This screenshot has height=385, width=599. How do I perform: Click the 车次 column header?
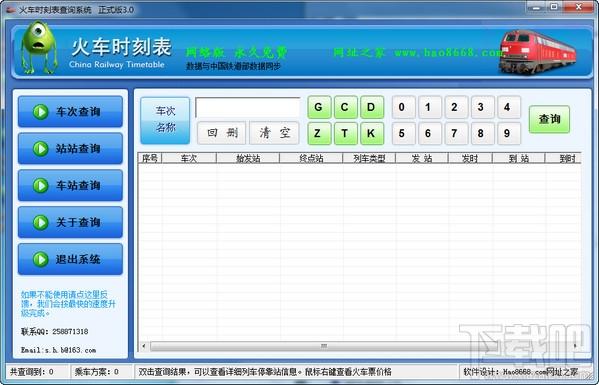pyautogui.click(x=189, y=158)
